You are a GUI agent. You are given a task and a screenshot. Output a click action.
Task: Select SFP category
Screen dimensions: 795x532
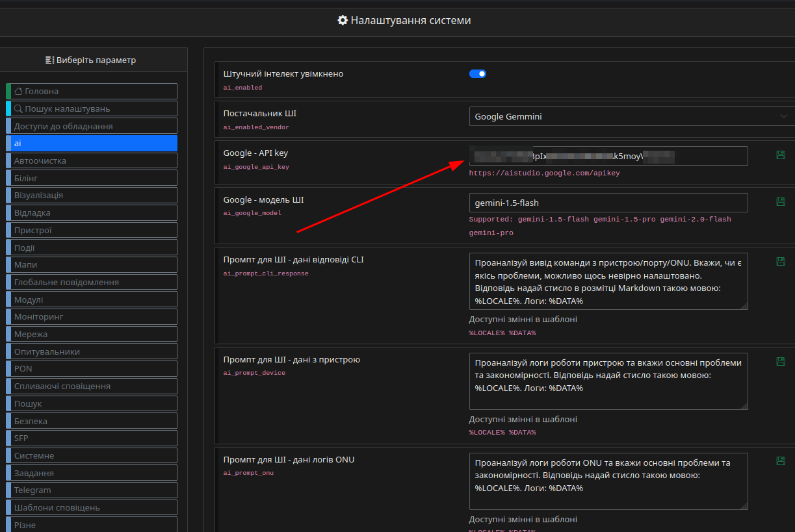tap(92, 438)
